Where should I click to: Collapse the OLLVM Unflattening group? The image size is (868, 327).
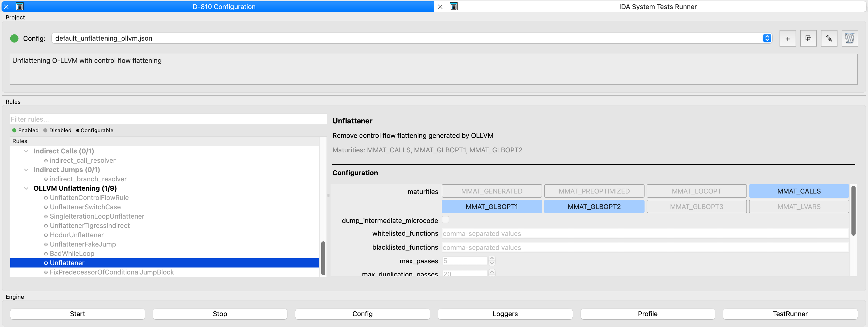coord(26,188)
